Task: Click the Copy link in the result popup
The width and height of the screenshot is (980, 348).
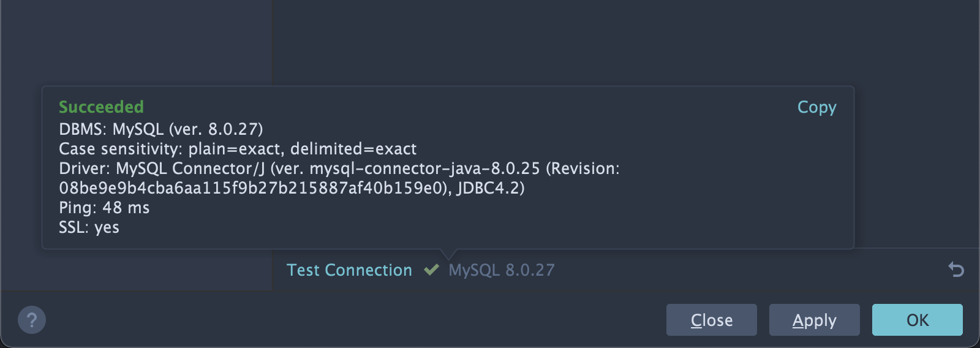Action: click(816, 107)
